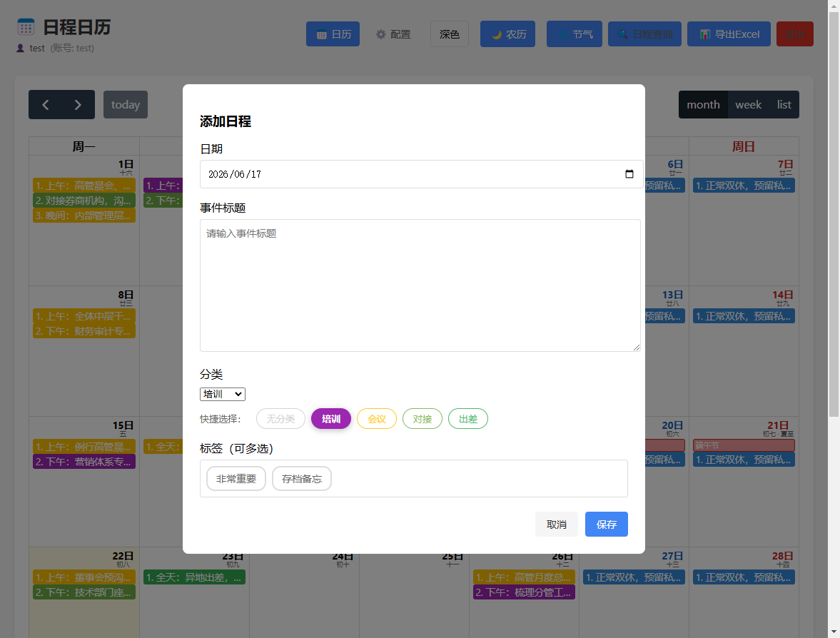Click 保存 to save the schedule
Screen dimensions: 840x638
pyautogui.click(x=607, y=525)
